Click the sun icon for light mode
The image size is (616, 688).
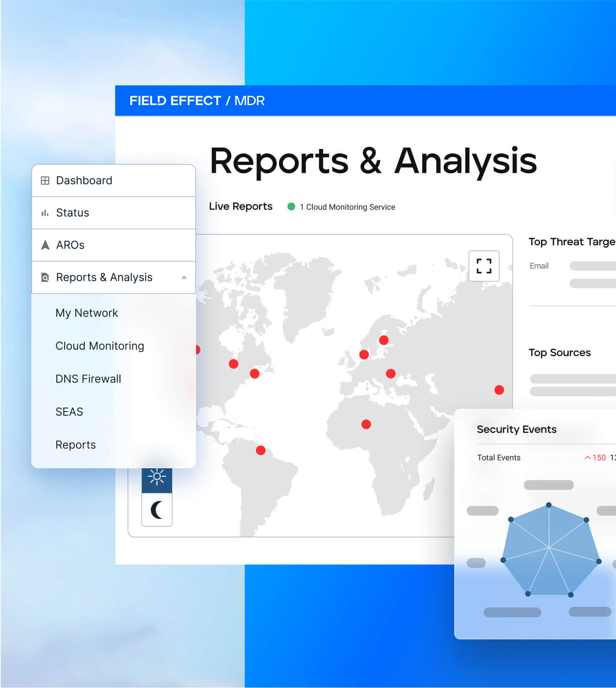(157, 479)
